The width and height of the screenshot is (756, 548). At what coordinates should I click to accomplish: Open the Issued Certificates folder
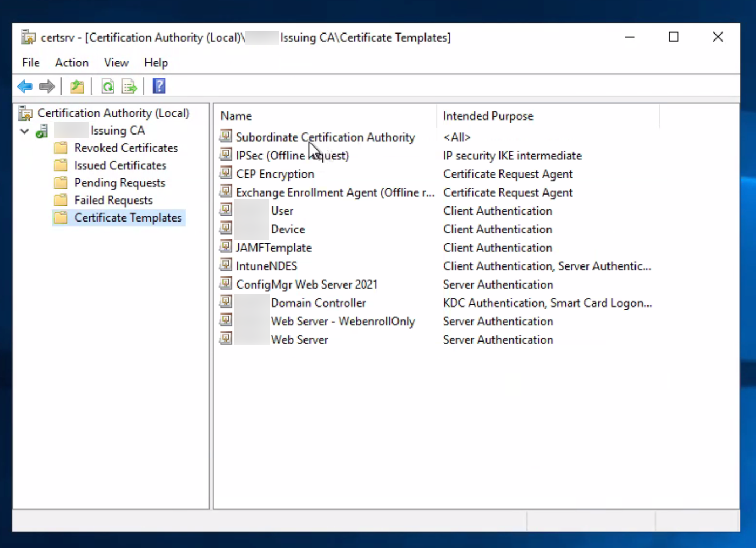point(120,165)
